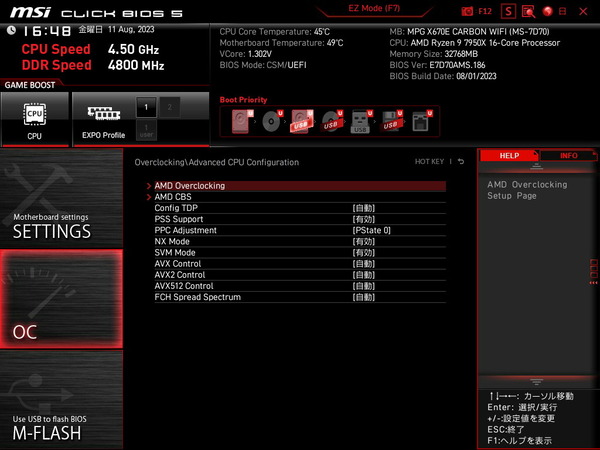Select the network boot device icon
The image size is (600, 450).
(422, 121)
